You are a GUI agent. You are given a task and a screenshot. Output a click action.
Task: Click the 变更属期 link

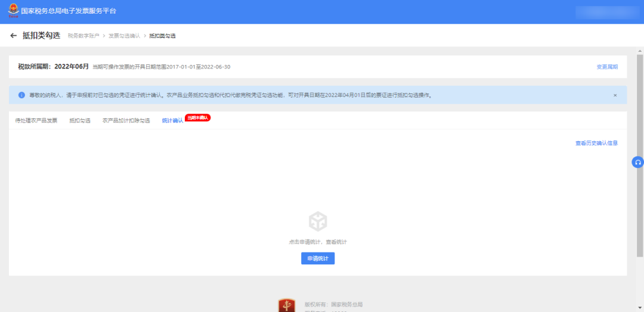point(607,67)
